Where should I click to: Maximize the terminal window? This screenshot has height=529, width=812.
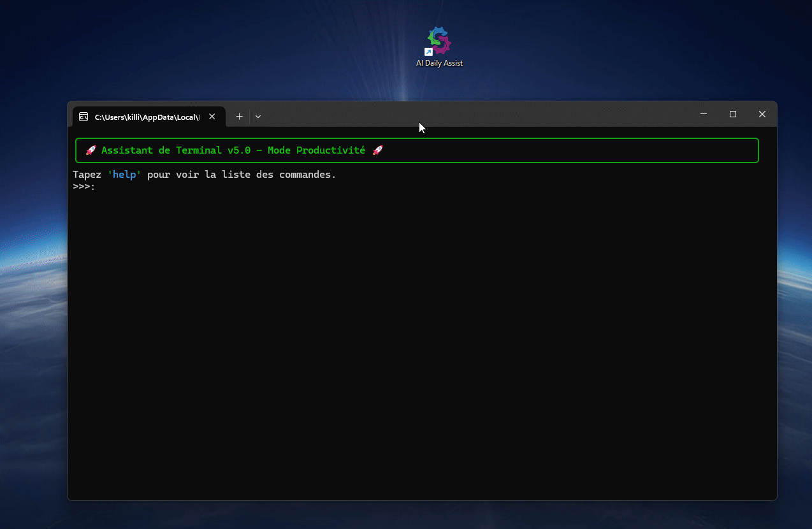(x=733, y=114)
